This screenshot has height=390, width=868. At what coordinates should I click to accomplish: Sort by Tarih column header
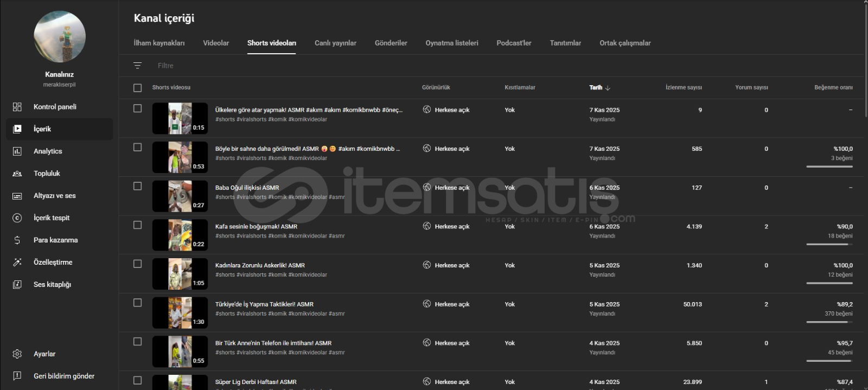pos(596,87)
